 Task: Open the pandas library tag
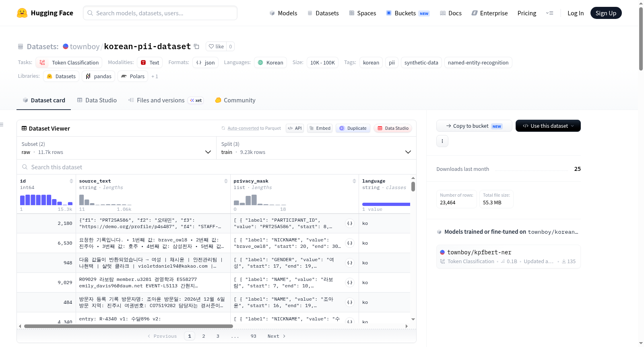coord(99,76)
